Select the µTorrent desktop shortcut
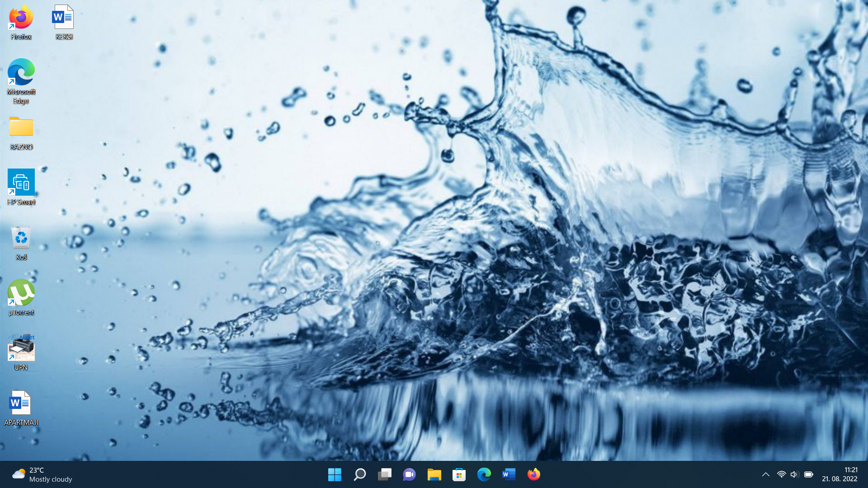868x488 pixels. click(21, 297)
